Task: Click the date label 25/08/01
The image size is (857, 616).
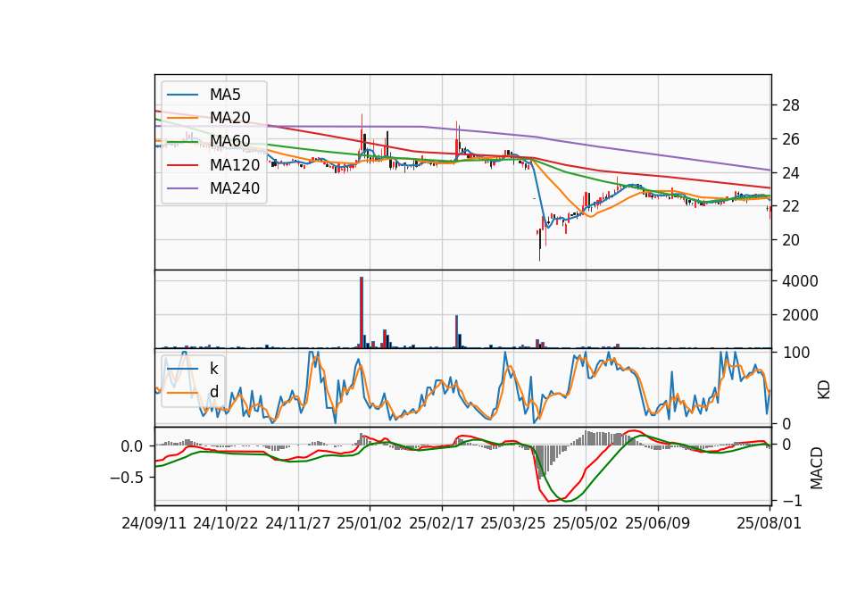Action: point(770,524)
